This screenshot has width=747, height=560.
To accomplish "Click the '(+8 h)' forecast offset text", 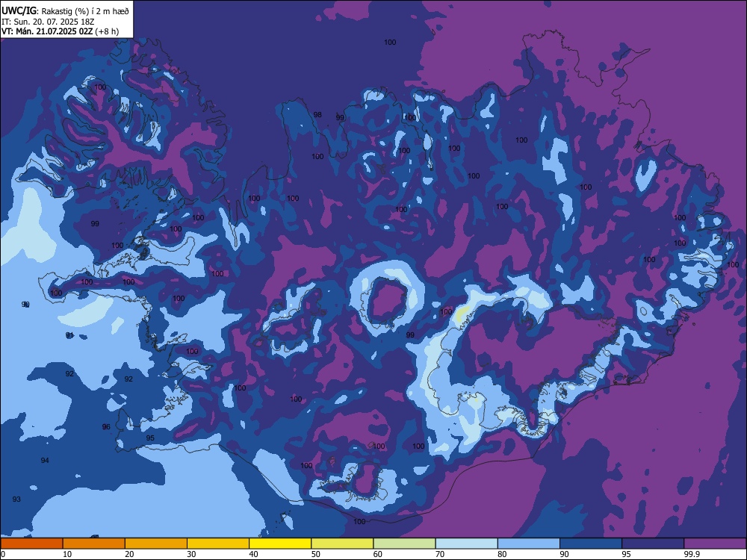I will tap(107, 32).
